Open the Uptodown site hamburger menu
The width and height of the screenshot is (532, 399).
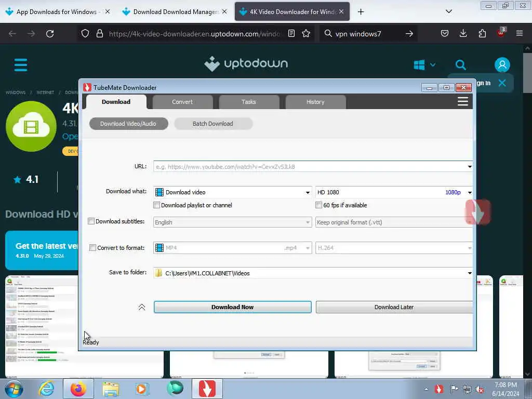click(21, 65)
